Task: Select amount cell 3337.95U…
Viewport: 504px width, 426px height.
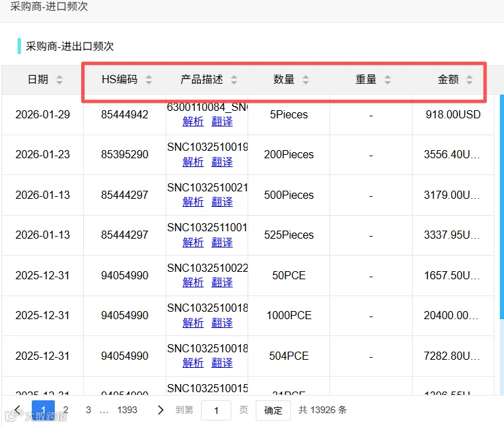Action: [x=452, y=235]
